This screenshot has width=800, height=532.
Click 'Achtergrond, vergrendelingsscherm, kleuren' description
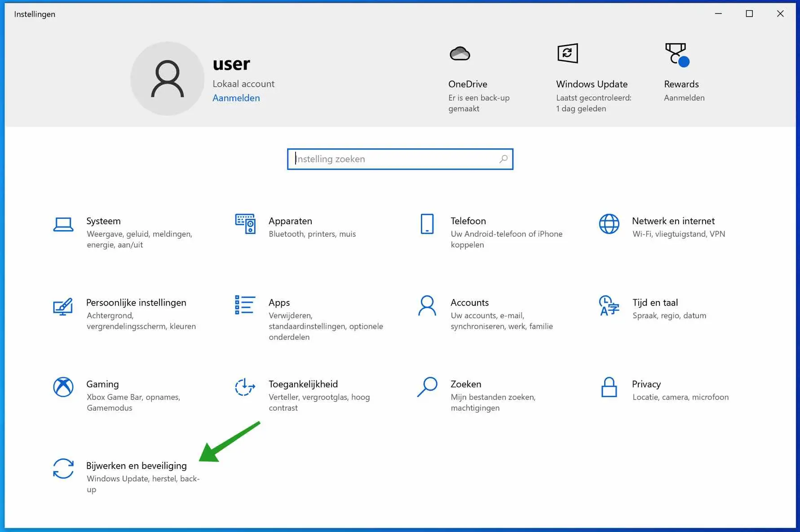141,321
